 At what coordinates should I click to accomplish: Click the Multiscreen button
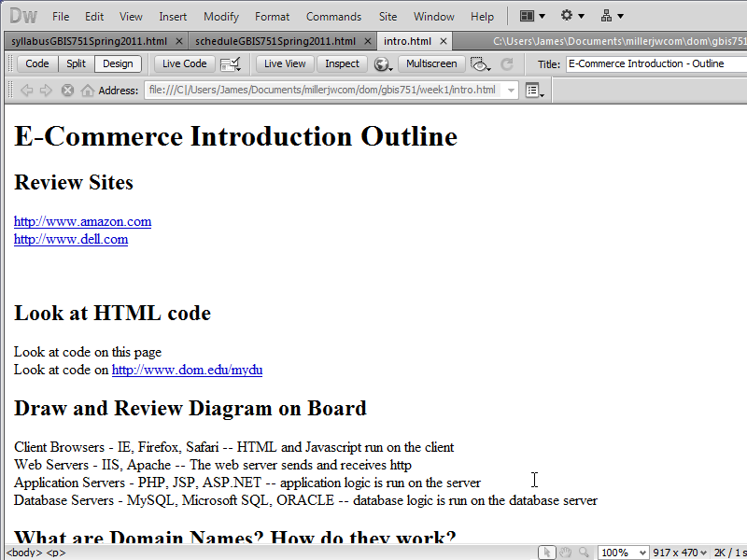coord(431,63)
